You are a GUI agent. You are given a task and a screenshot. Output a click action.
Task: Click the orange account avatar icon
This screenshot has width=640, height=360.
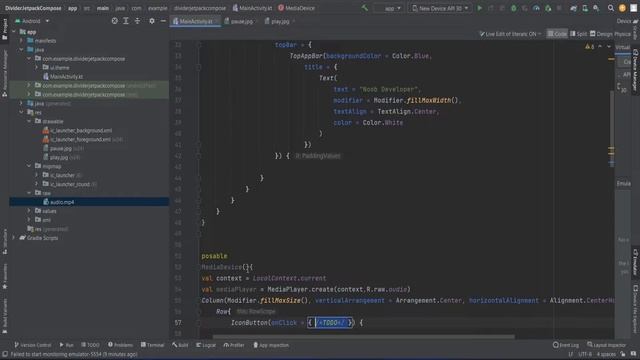(x=622, y=8)
